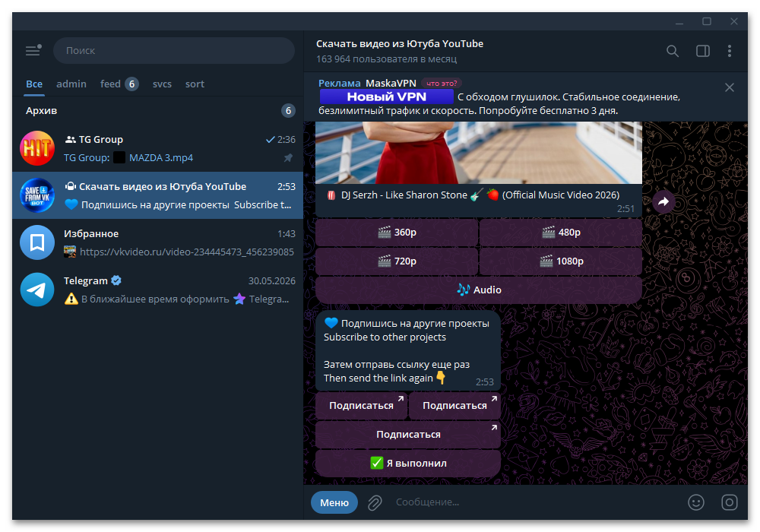Click the round record video message icon

pyautogui.click(x=730, y=502)
